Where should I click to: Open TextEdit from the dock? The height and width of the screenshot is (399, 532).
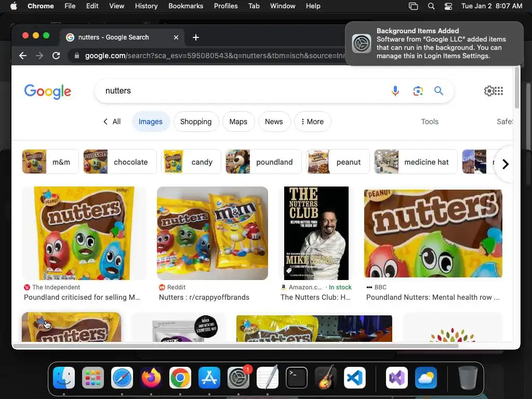coord(268,378)
